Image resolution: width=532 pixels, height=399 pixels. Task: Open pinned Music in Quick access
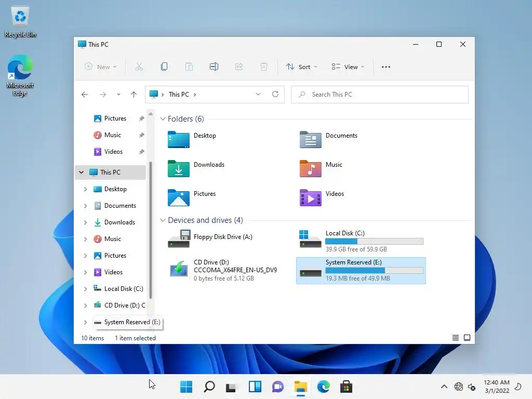(113, 135)
